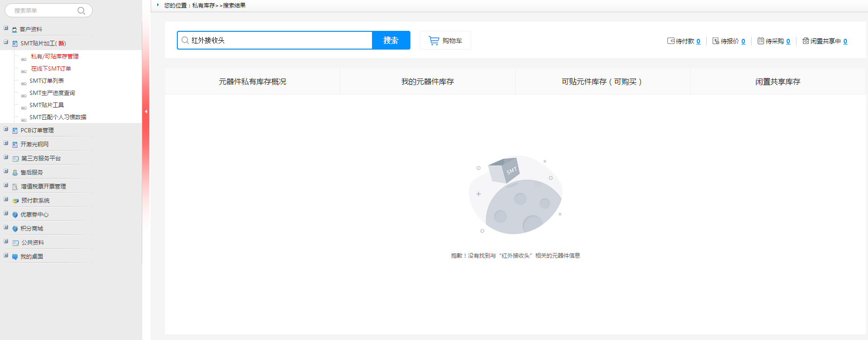Click the pending quotation icon
Screen dimensions: 868x340
(x=715, y=41)
